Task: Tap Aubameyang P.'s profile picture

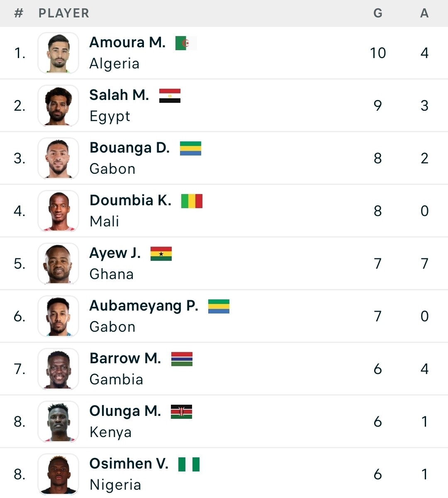Action: tap(58, 316)
